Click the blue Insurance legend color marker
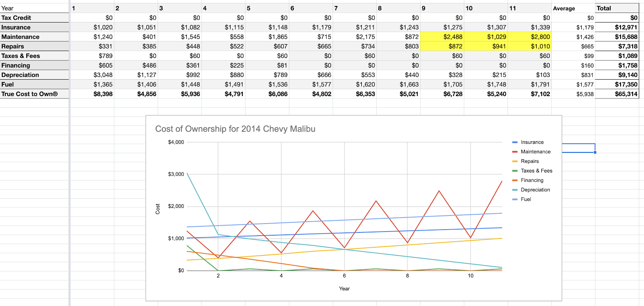644x306 pixels. coord(515,142)
